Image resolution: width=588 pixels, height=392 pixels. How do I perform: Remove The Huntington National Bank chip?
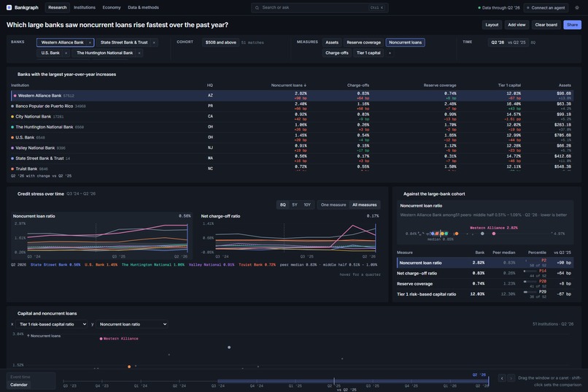[x=139, y=53]
